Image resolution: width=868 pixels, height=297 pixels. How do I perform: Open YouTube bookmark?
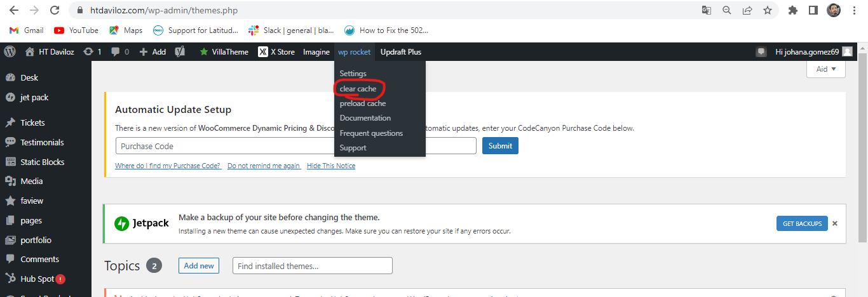[76, 30]
